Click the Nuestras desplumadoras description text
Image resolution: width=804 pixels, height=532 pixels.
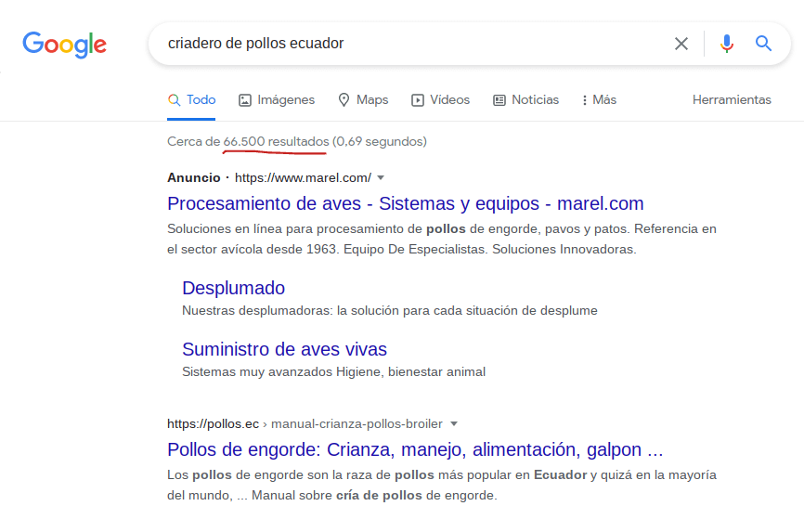[390, 310]
